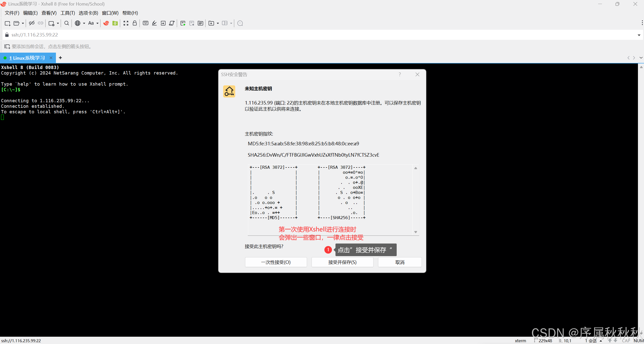Open the 工具(T) menu

pyautogui.click(x=67, y=13)
